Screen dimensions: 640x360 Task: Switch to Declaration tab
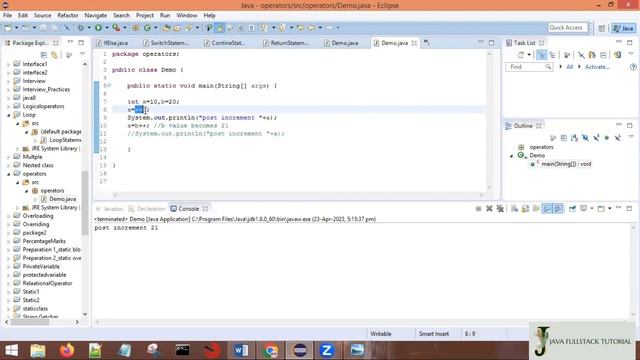click(x=147, y=209)
